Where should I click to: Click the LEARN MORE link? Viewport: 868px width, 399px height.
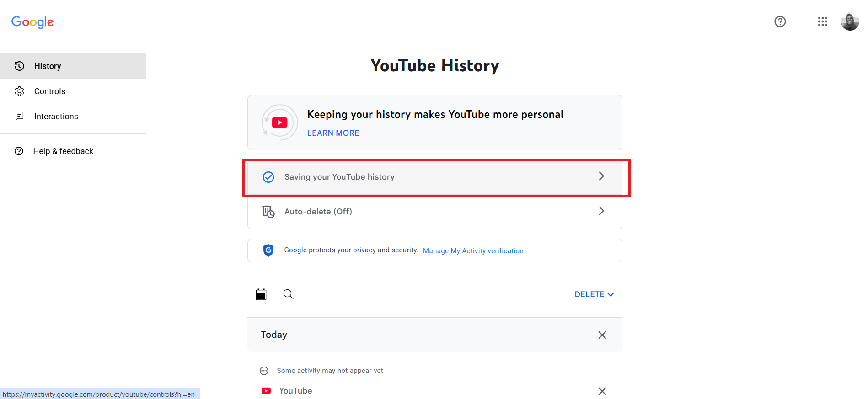click(333, 133)
